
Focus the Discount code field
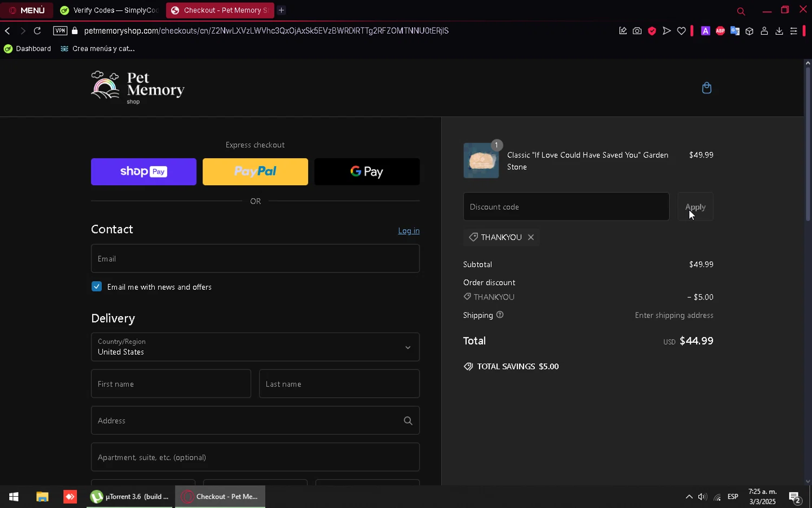[566, 207]
